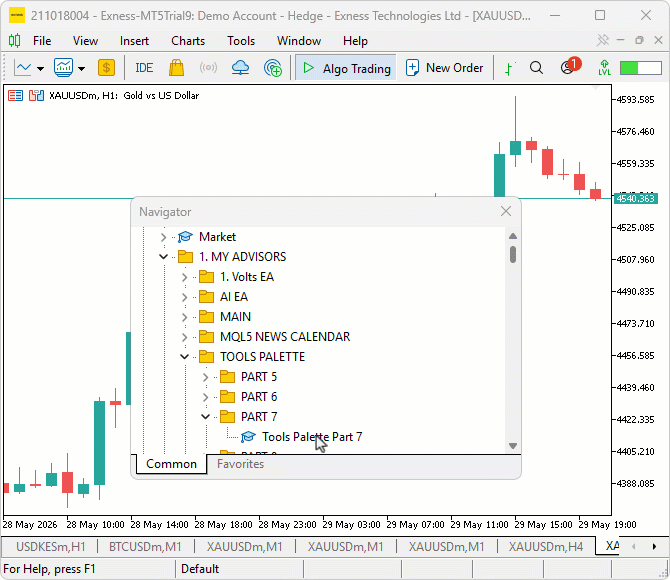Open the Tools menu
This screenshot has width=670, height=580.
coord(241,41)
